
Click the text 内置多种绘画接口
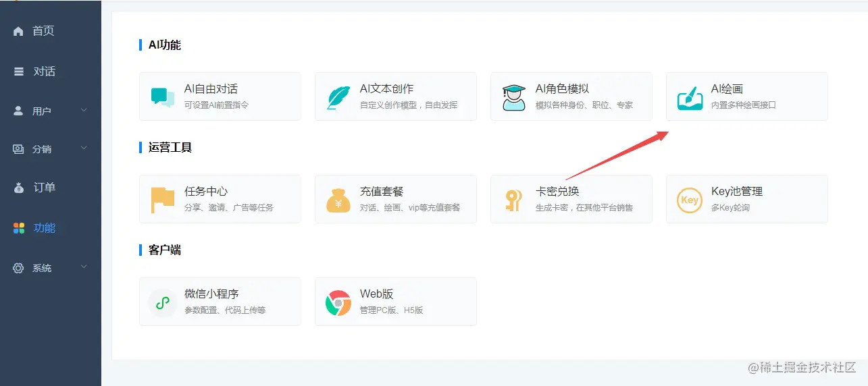click(x=744, y=105)
